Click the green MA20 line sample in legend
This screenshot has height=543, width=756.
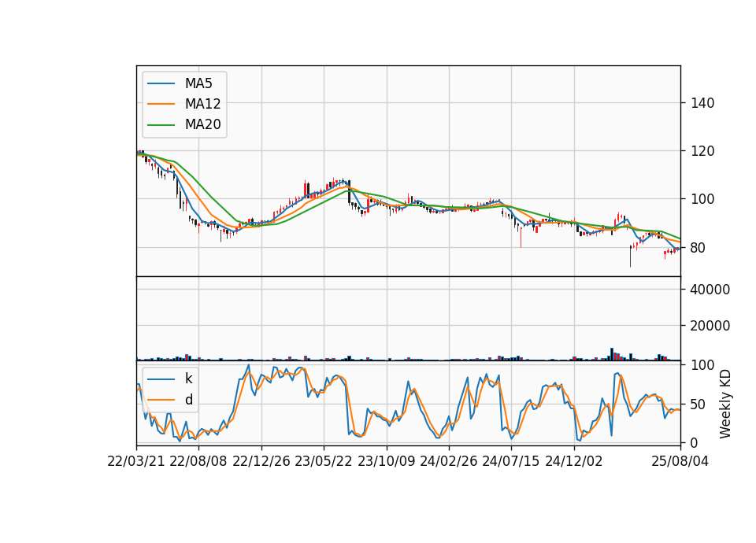tap(161, 124)
